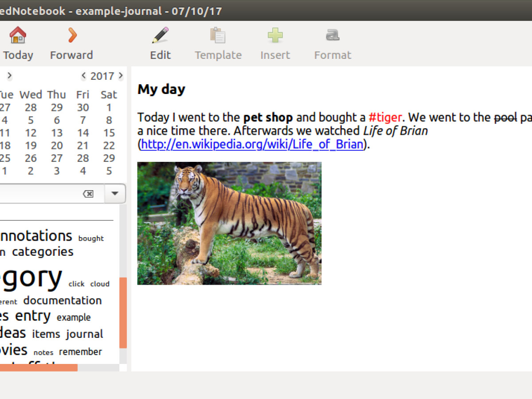Click the Edit pencil icon
The width and height of the screenshot is (532, 399).
[160, 35]
